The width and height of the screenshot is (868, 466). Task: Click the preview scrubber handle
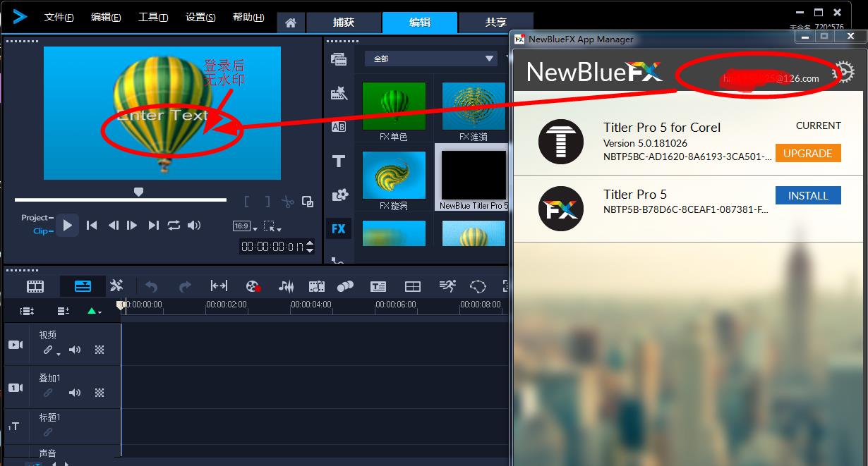coord(139,192)
